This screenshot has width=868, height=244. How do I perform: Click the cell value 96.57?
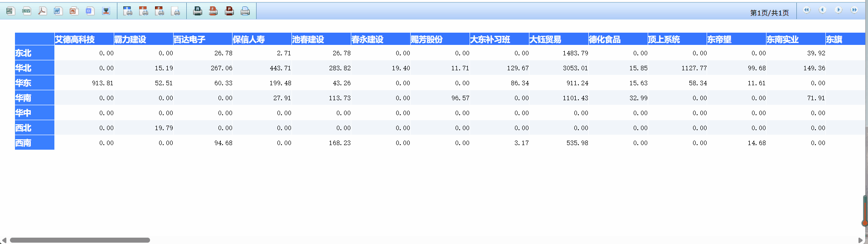click(x=461, y=98)
